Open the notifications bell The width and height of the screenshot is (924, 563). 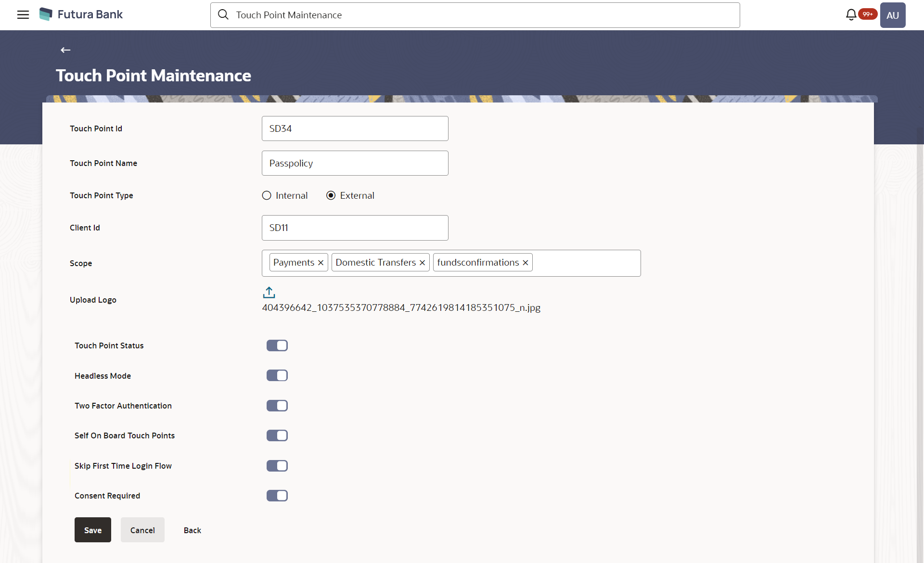pyautogui.click(x=851, y=15)
